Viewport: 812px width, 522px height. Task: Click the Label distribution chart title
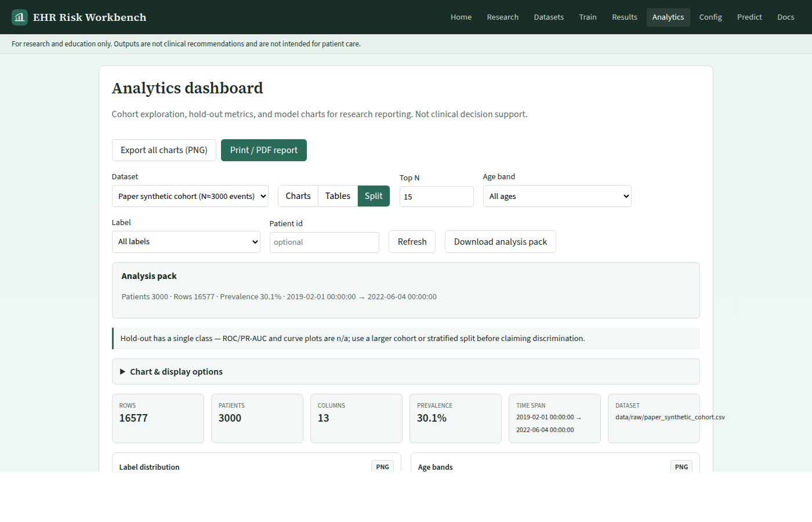(149, 467)
